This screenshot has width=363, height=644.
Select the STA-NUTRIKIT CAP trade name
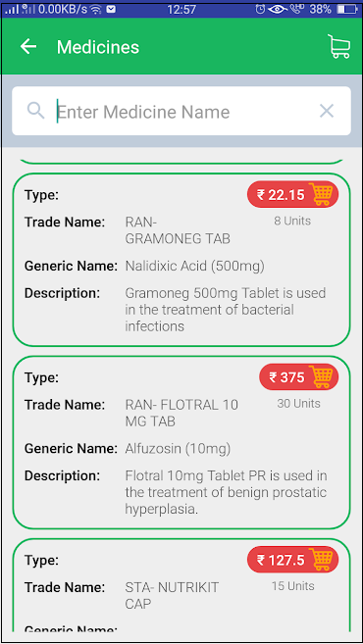[x=172, y=596]
